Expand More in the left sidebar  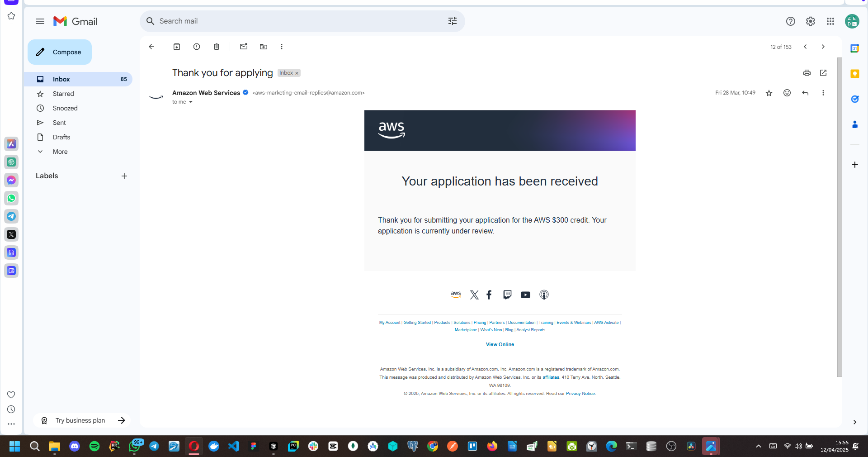[60, 152]
